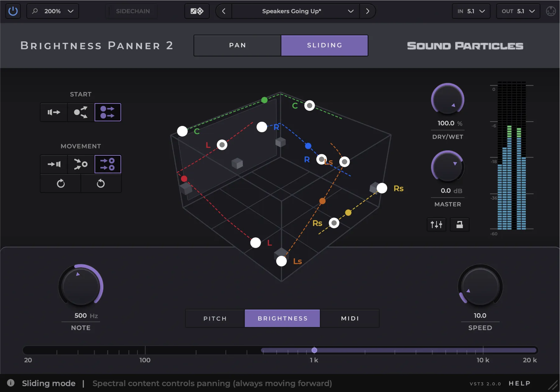
Task: Randomize settings with the dice icon
Action: tap(197, 11)
